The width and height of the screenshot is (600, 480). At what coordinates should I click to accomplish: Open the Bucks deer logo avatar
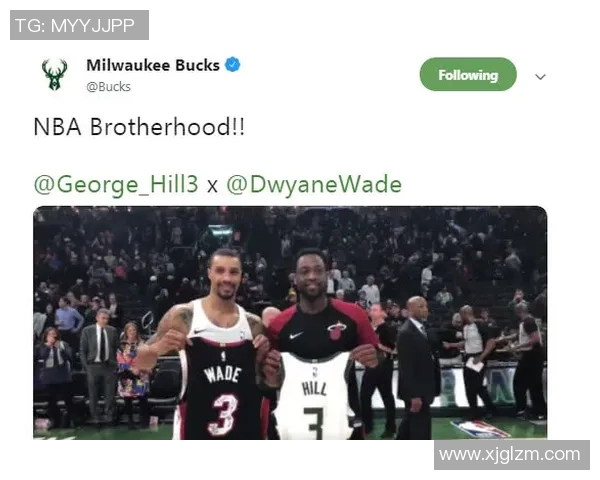pos(55,74)
